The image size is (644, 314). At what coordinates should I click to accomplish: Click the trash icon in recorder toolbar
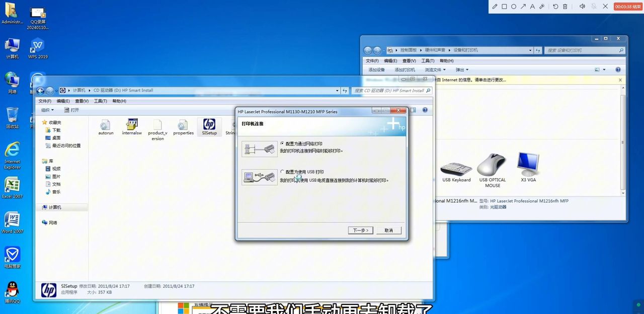(565, 7)
